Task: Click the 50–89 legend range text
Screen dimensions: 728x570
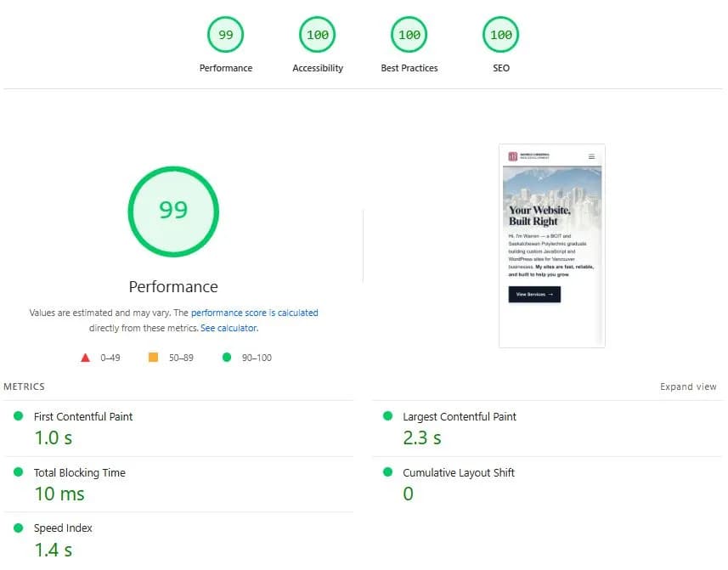Action: (x=181, y=358)
